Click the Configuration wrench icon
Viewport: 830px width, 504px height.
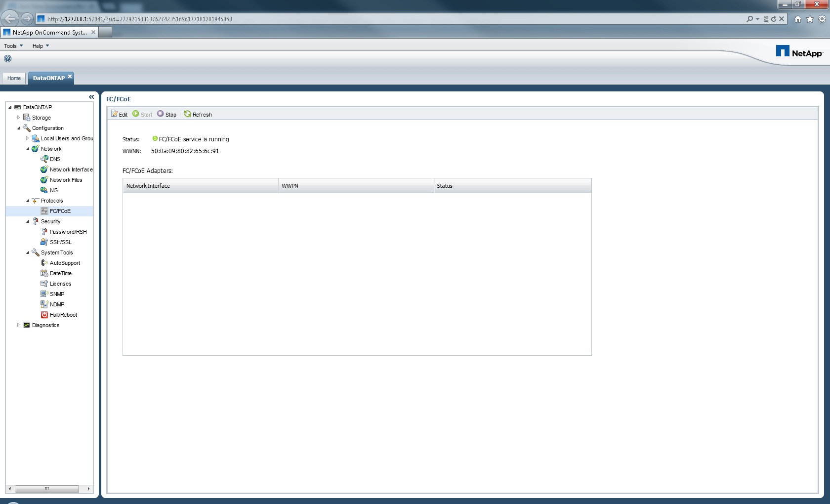coord(27,128)
